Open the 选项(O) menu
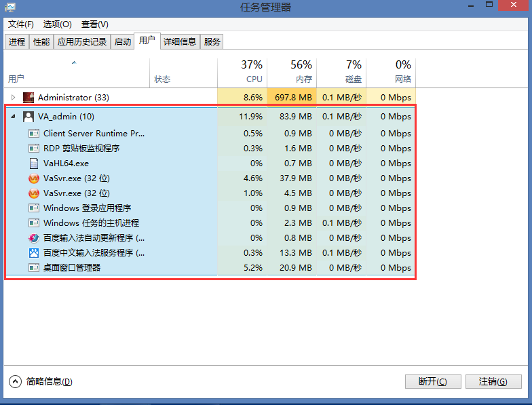532x405 pixels. coord(57,24)
